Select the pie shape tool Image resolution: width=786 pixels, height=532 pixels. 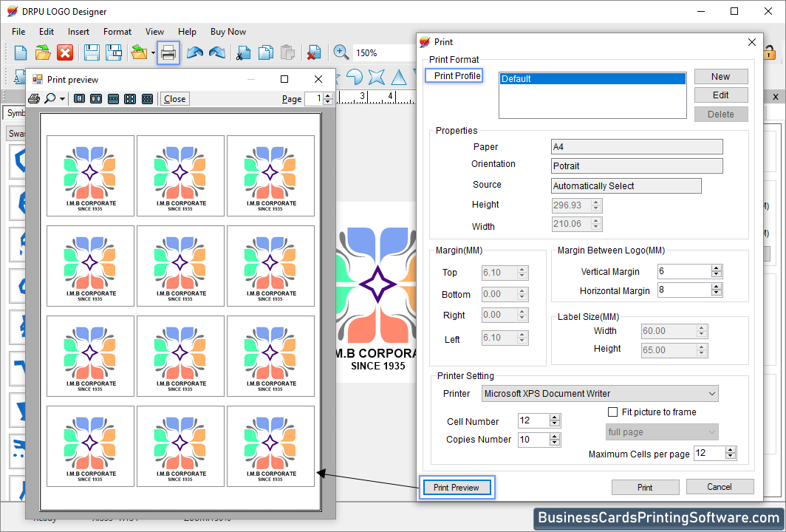355,77
